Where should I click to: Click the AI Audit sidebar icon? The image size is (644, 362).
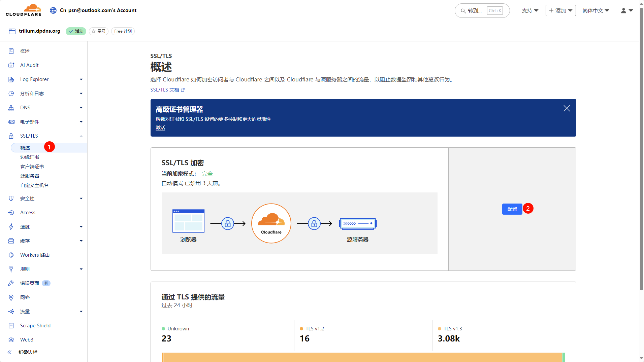pos(11,65)
